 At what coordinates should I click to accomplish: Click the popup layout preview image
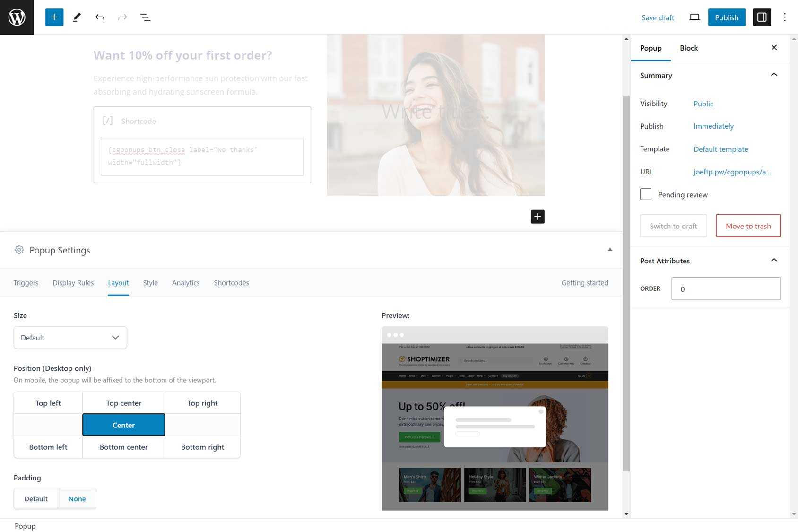point(495,418)
